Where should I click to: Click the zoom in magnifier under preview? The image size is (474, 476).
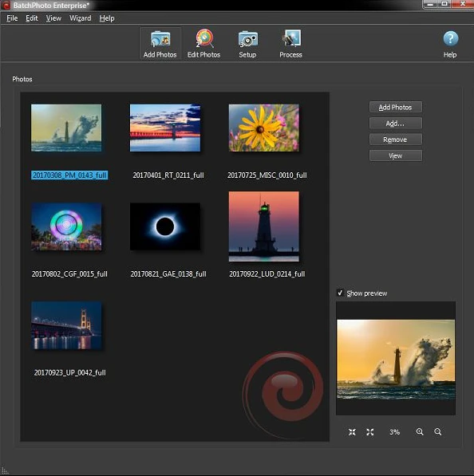tap(420, 431)
